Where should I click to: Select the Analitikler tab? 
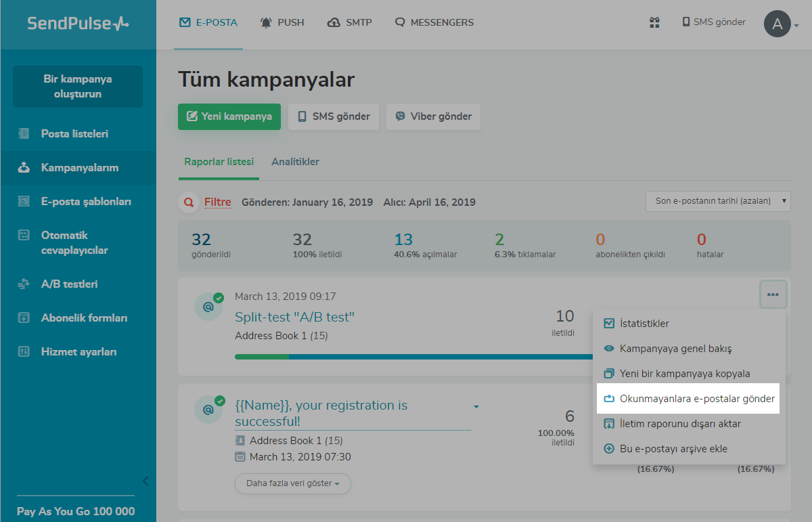[295, 162]
